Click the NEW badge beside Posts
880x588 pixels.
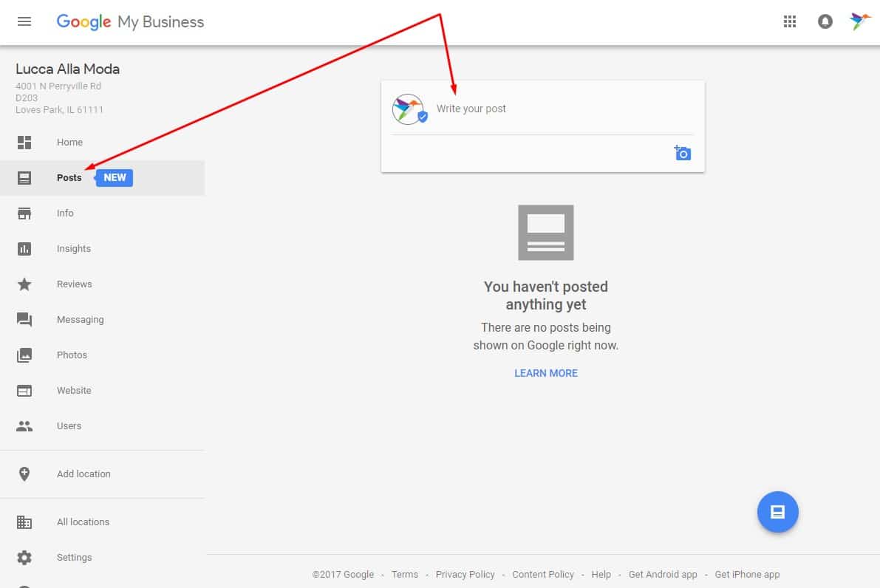click(x=114, y=178)
